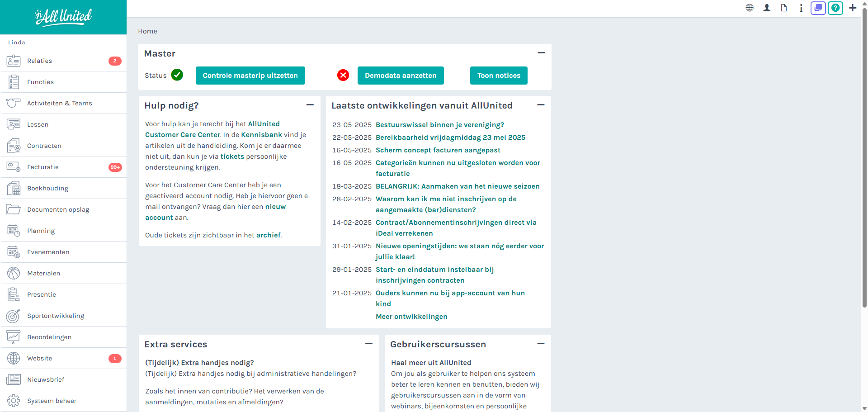This screenshot has height=412, width=868.
Task: Click the Planning calendar icon
Action: pos(14,231)
